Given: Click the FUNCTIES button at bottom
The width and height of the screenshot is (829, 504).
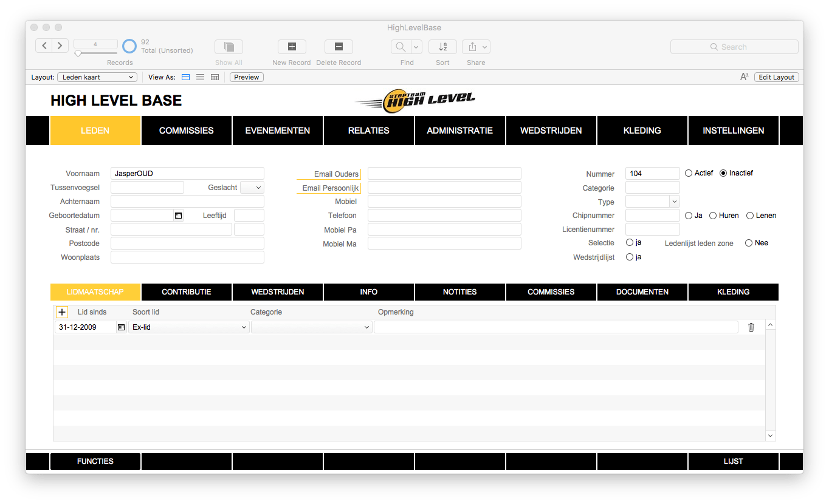Looking at the screenshot, I should (x=95, y=461).
